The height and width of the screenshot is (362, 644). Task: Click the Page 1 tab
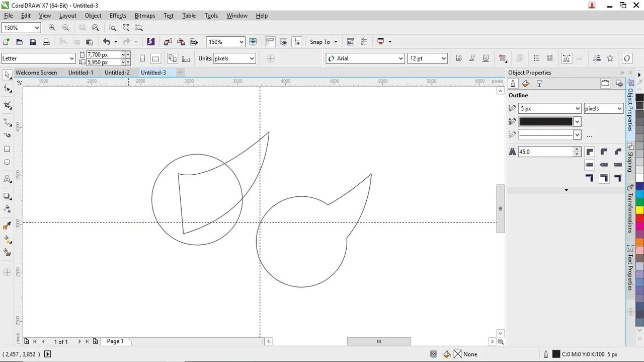pyautogui.click(x=115, y=341)
